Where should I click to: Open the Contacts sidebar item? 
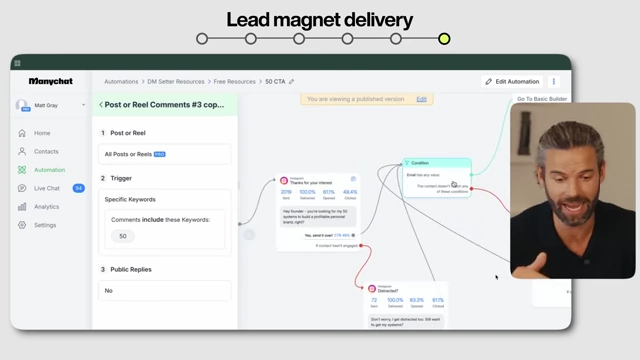pos(46,151)
